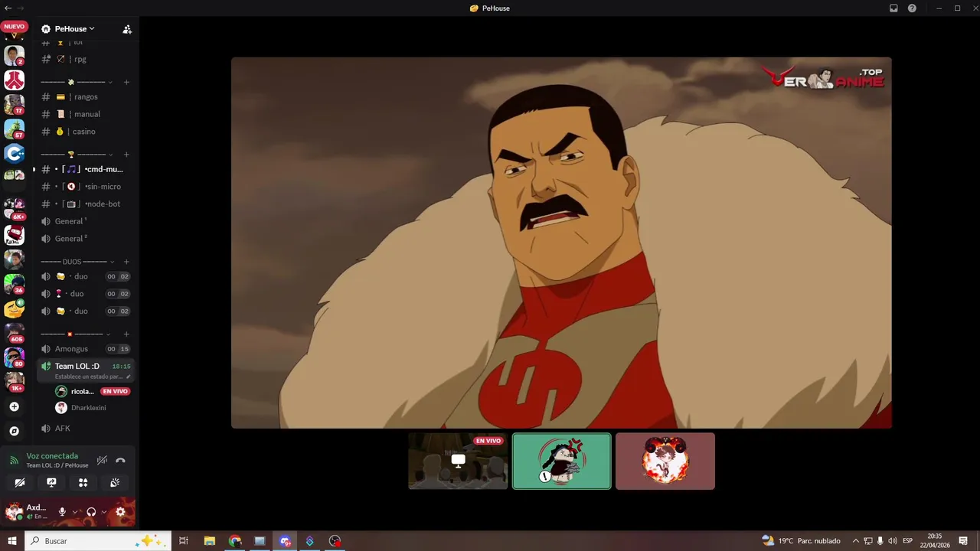Open voice connection signal details
Screen dimensions: 980x551
(14, 461)
